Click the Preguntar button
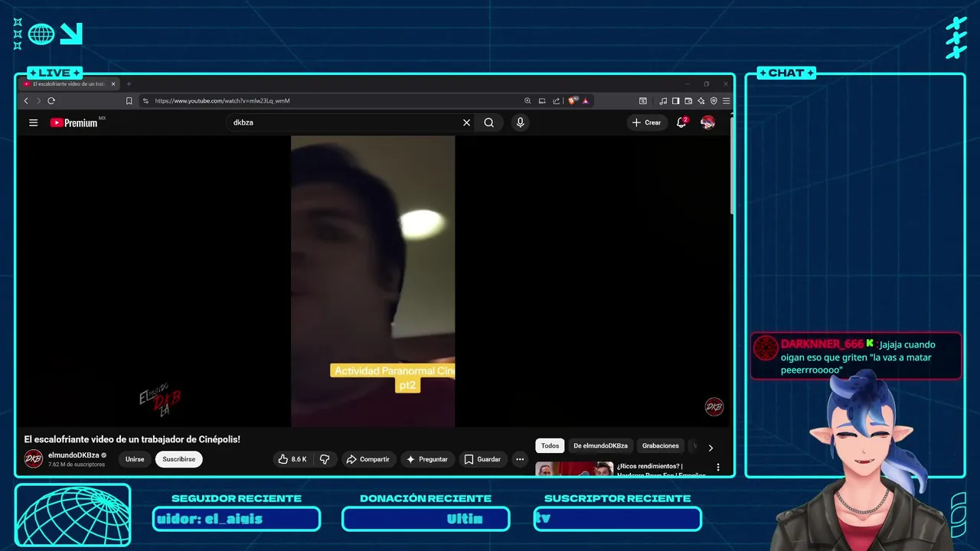Screen dimensions: 980x551 (x=427, y=459)
